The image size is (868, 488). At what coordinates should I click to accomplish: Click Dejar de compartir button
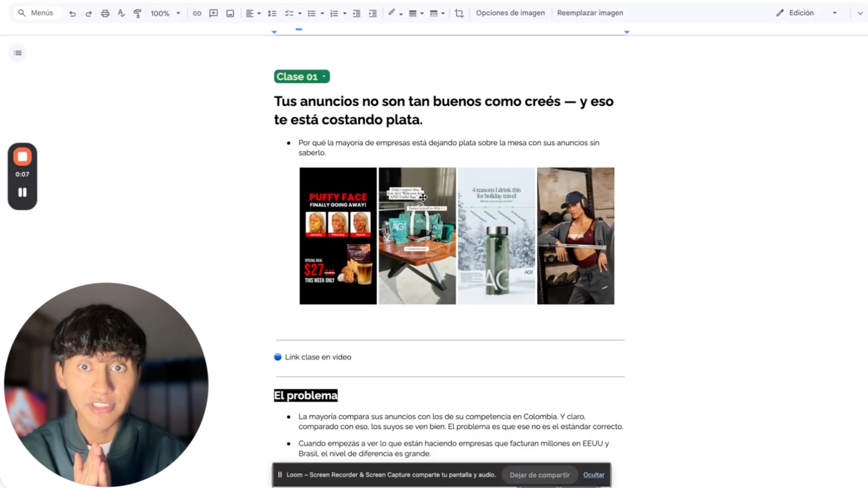coord(539,475)
